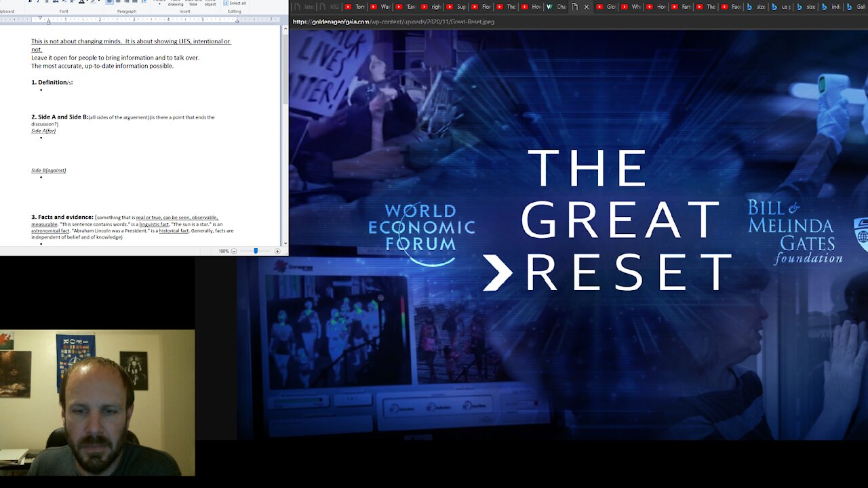Screen dimensions: 868x488
Task: Switch to the 'Tom' YouTube tab
Action: (x=354, y=7)
